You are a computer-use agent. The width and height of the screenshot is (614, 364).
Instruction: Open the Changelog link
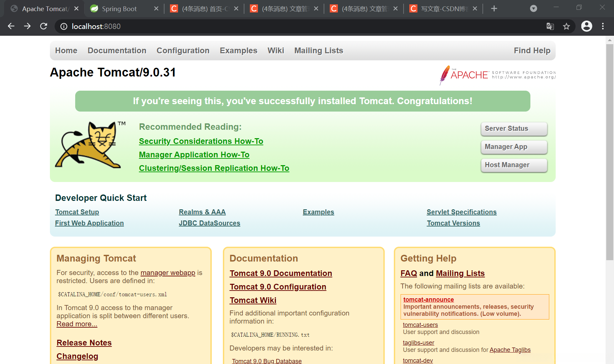(77, 356)
